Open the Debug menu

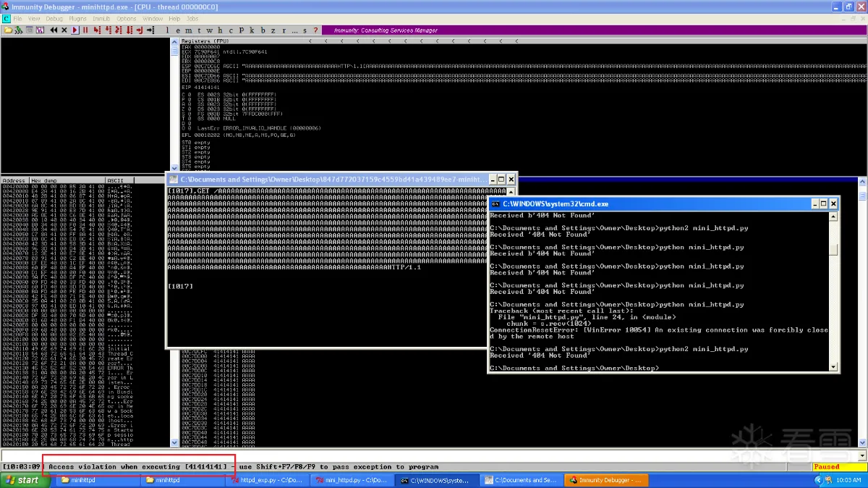pyautogui.click(x=54, y=19)
